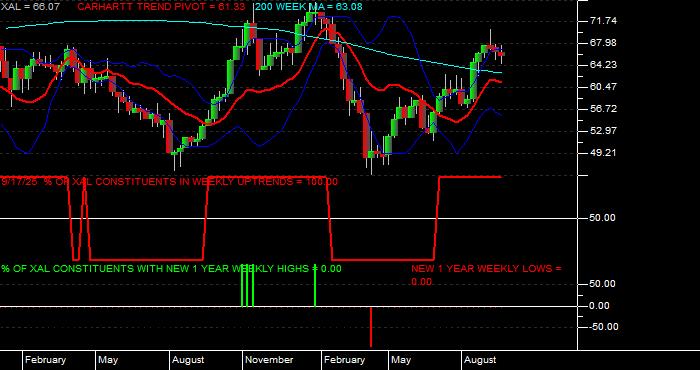Click the last August date label
Viewport: 700px width, 370px height.
coord(480,360)
